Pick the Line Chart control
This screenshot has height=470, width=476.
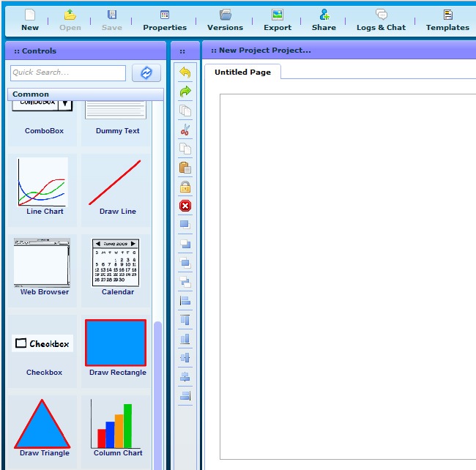44,187
